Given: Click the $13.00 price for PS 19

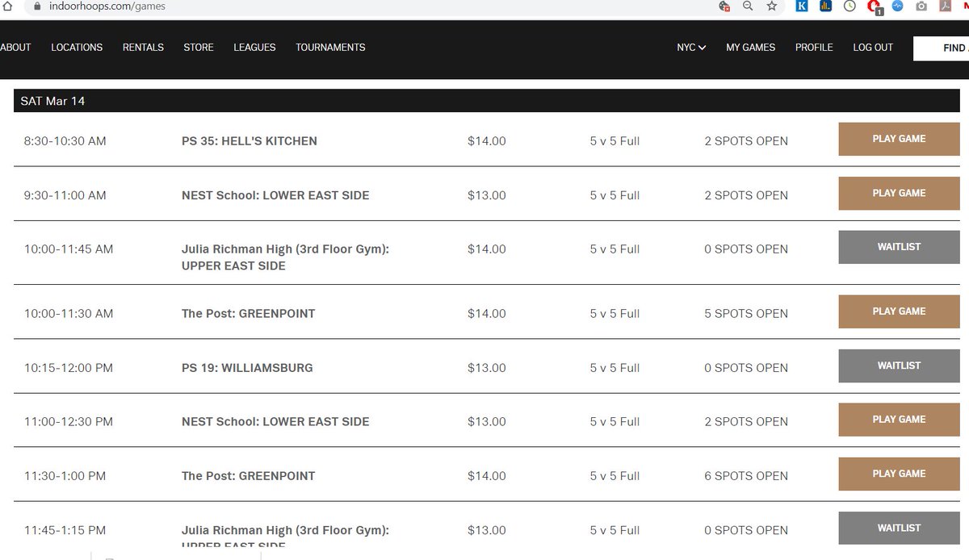Looking at the screenshot, I should (487, 367).
